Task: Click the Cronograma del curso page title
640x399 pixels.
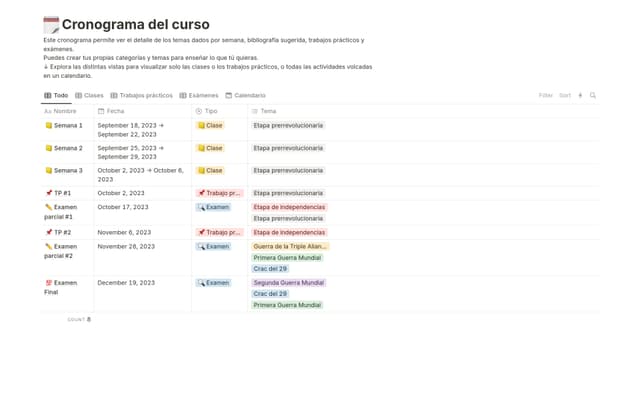Action: coord(136,24)
